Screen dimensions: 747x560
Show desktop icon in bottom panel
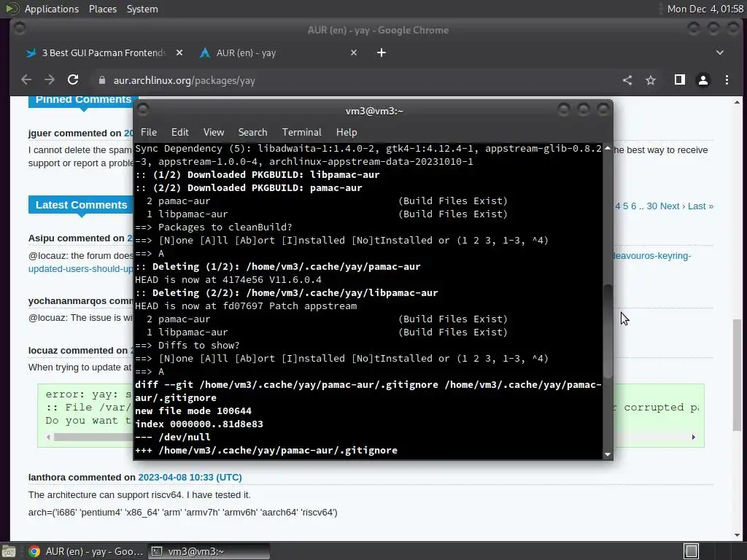click(9, 551)
